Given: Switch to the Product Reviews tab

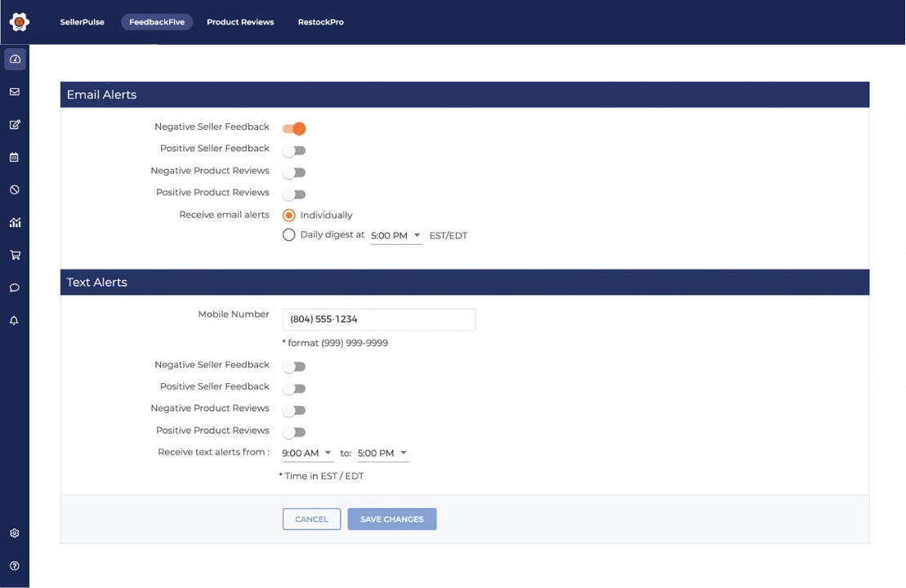Looking at the screenshot, I should [240, 22].
